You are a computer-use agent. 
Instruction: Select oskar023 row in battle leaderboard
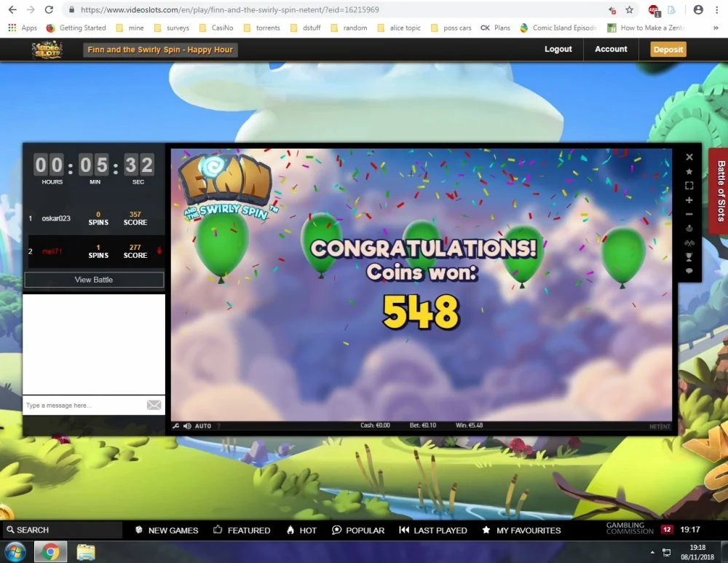coord(94,218)
